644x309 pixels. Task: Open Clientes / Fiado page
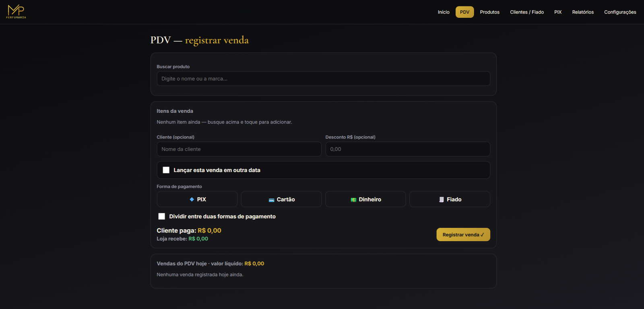tap(526, 12)
